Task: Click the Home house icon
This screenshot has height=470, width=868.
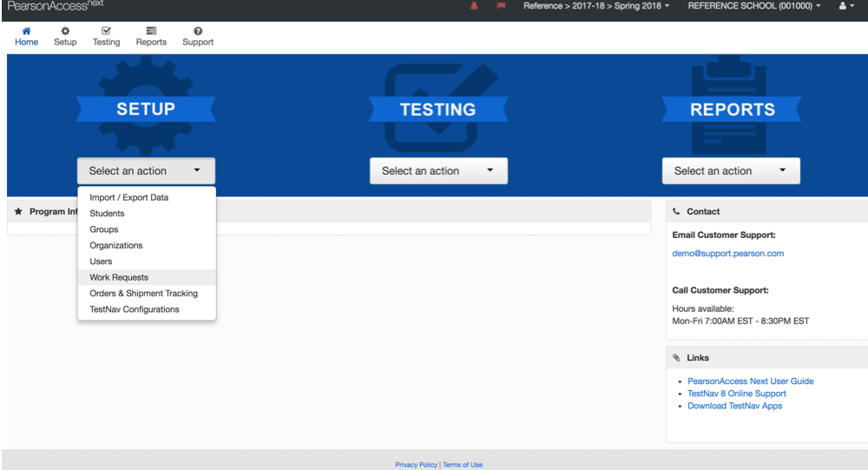Action: coord(26,31)
